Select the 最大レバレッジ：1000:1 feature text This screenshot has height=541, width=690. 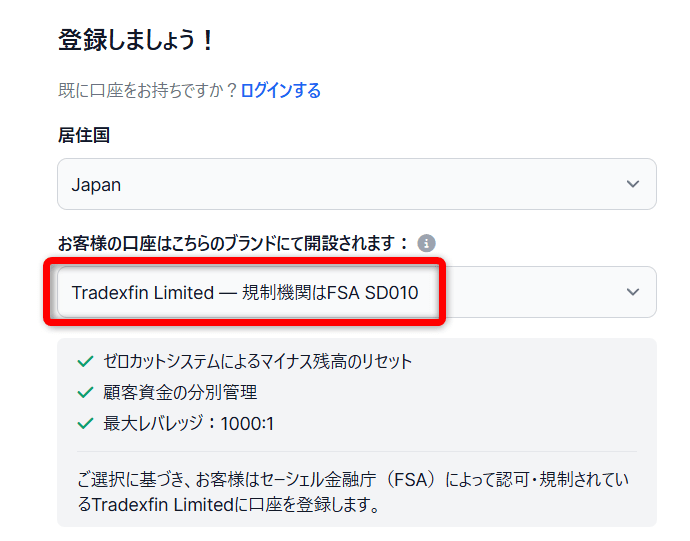tap(188, 423)
